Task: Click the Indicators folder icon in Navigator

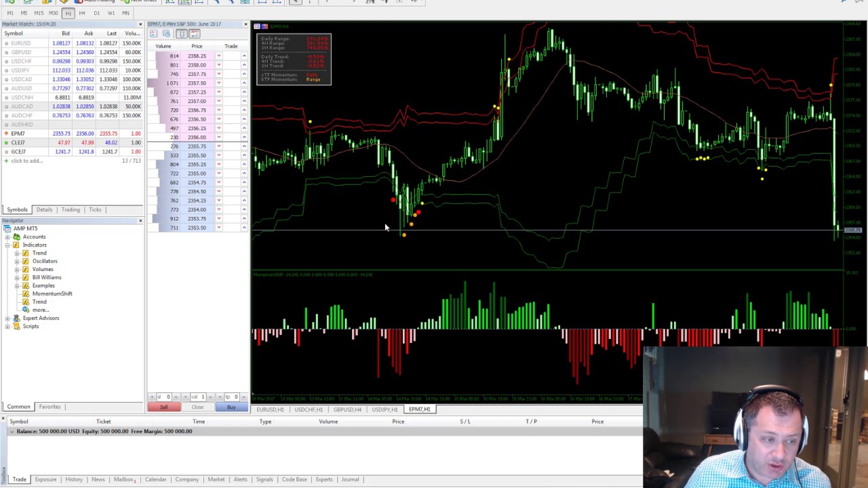Action: click(17, 245)
